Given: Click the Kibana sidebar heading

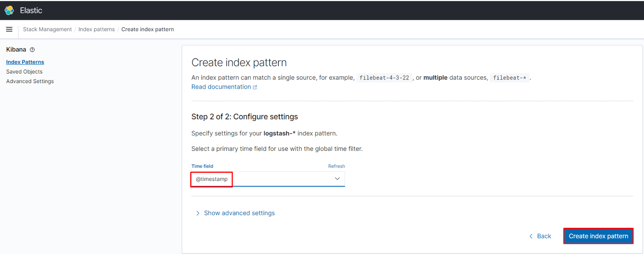Looking at the screenshot, I should pos(16,50).
